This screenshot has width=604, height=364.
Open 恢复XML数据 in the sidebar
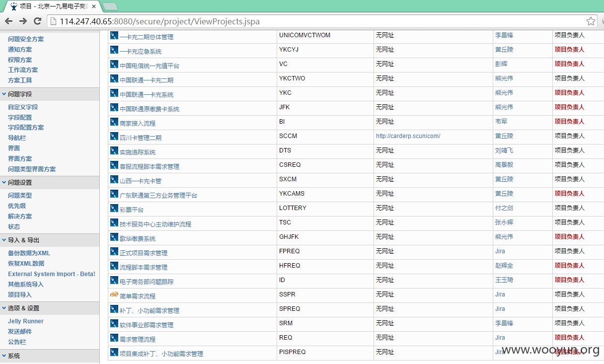(26, 264)
